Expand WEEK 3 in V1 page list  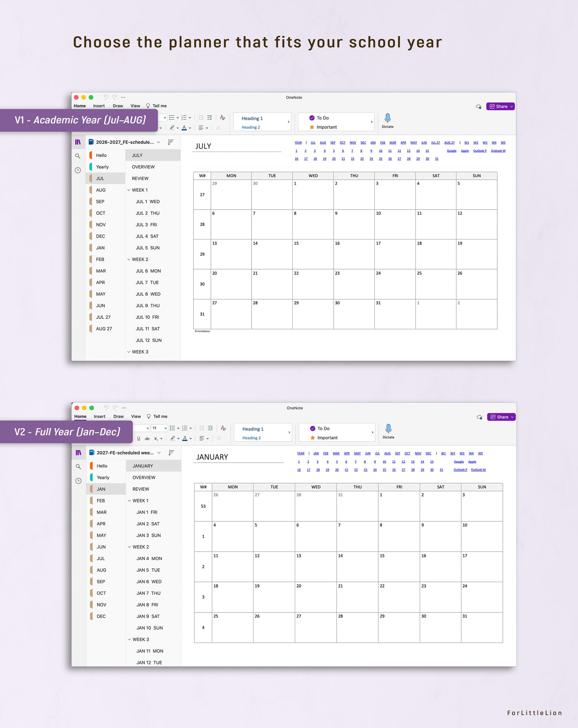pos(129,352)
